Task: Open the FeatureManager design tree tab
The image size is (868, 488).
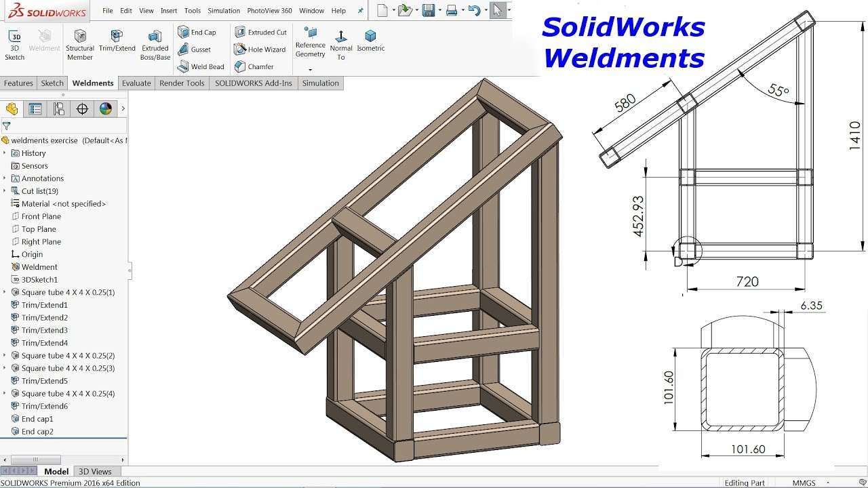Action: 12,108
